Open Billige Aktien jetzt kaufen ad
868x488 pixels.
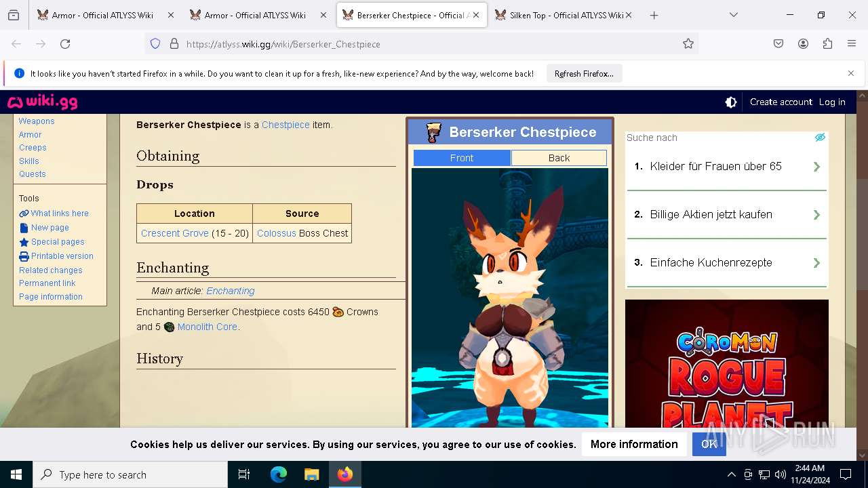[x=727, y=215]
